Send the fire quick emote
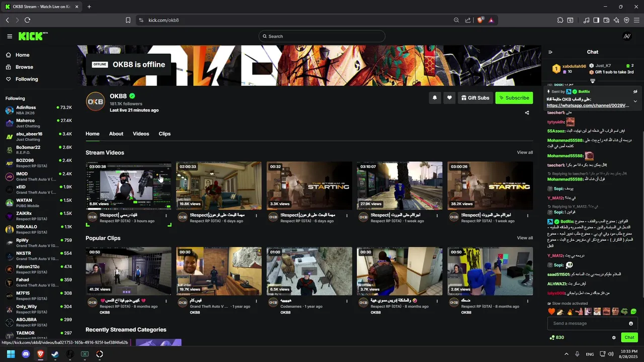Image resolution: width=644 pixels, height=362 pixels. pyautogui.click(x=570, y=312)
